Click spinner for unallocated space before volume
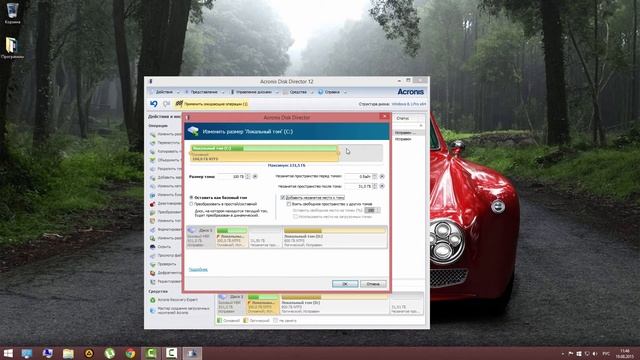This screenshot has height=360, width=640. click(x=375, y=177)
